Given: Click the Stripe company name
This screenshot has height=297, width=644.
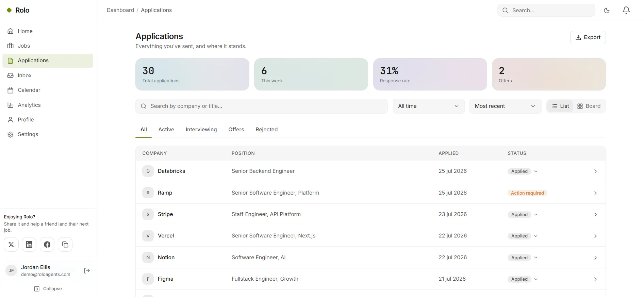Looking at the screenshot, I should (165, 214).
